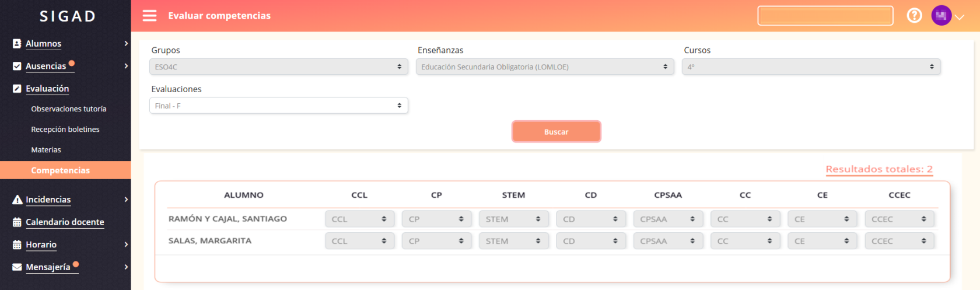The image size is (980, 290).
Task: Open Observaciones tutoría submenu item
Action: click(x=68, y=109)
